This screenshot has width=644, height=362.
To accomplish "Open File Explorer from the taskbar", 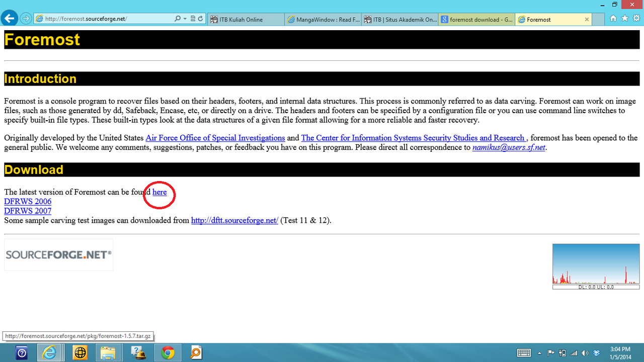I will pos(108,352).
